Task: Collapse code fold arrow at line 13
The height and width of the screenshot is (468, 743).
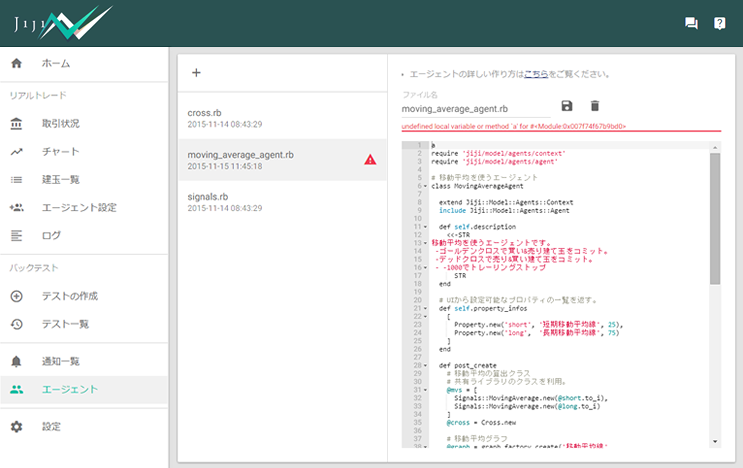Action: click(425, 243)
